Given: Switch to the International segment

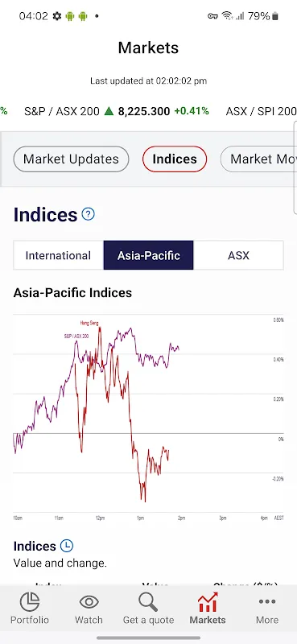Looking at the screenshot, I should (58, 255).
